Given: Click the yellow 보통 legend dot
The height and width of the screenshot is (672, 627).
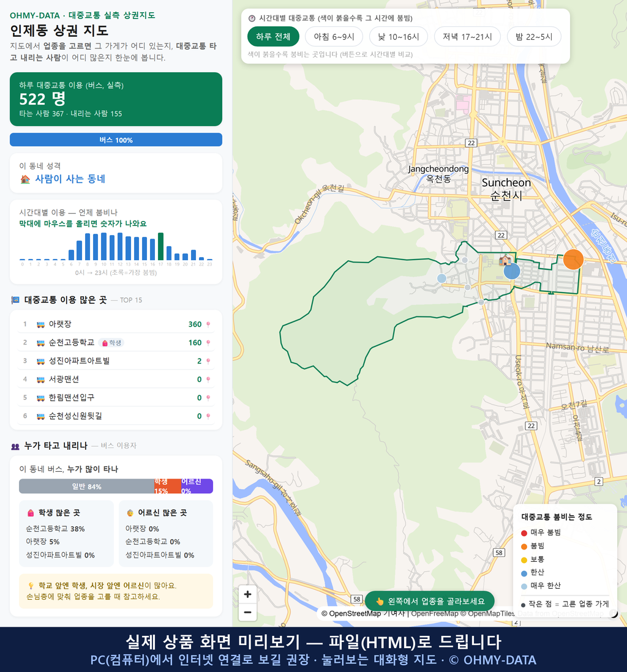Looking at the screenshot, I should pyautogui.click(x=524, y=560).
